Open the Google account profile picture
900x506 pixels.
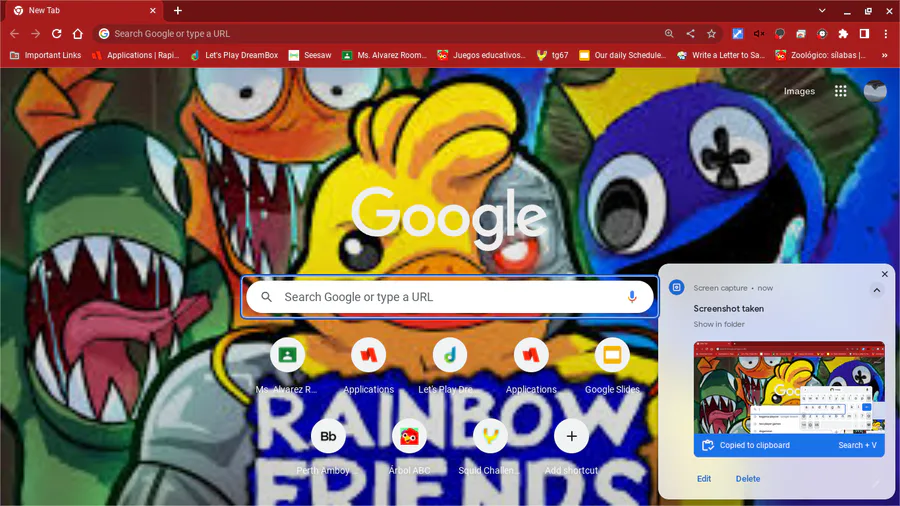[x=875, y=91]
